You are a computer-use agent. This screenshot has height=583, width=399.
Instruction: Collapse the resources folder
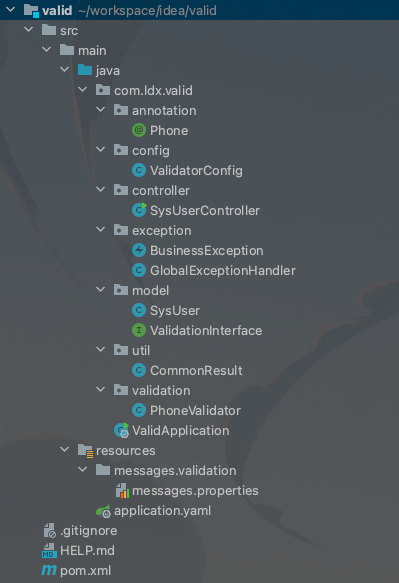click(x=65, y=450)
